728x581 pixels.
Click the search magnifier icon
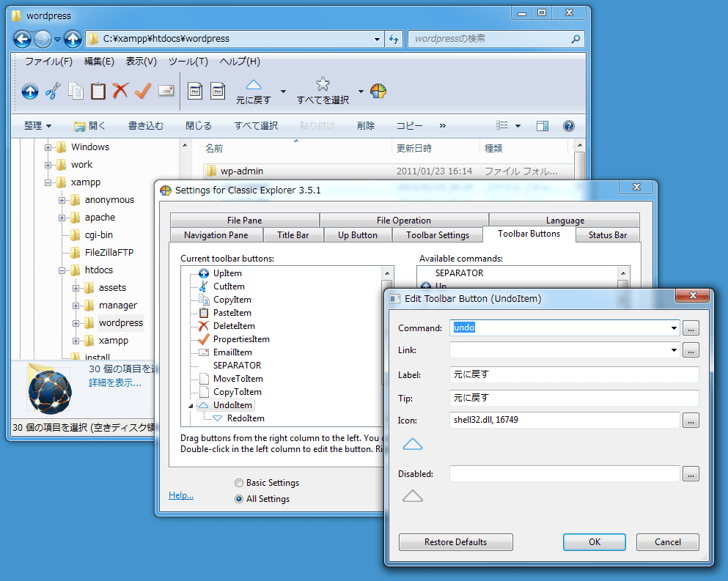coord(576,39)
